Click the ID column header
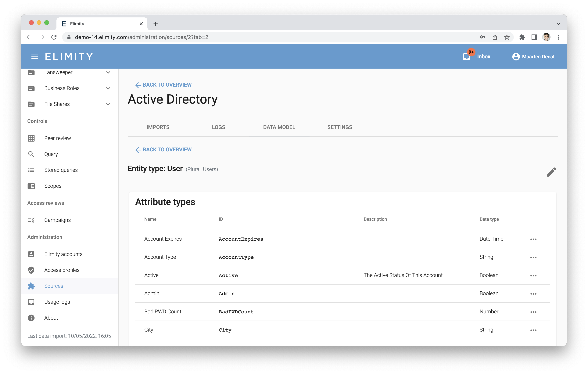Viewport: 588px width, 374px height. [221, 219]
